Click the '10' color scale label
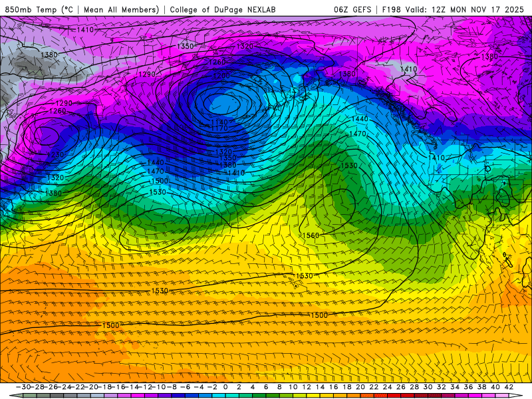The height and width of the screenshot is (399, 532). click(x=293, y=387)
